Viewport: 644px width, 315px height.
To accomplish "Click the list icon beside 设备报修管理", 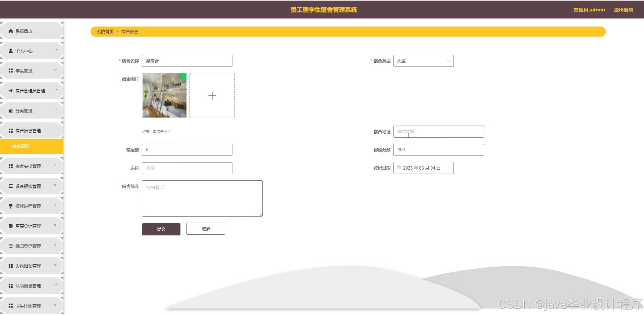I will pyautogui.click(x=11, y=186).
